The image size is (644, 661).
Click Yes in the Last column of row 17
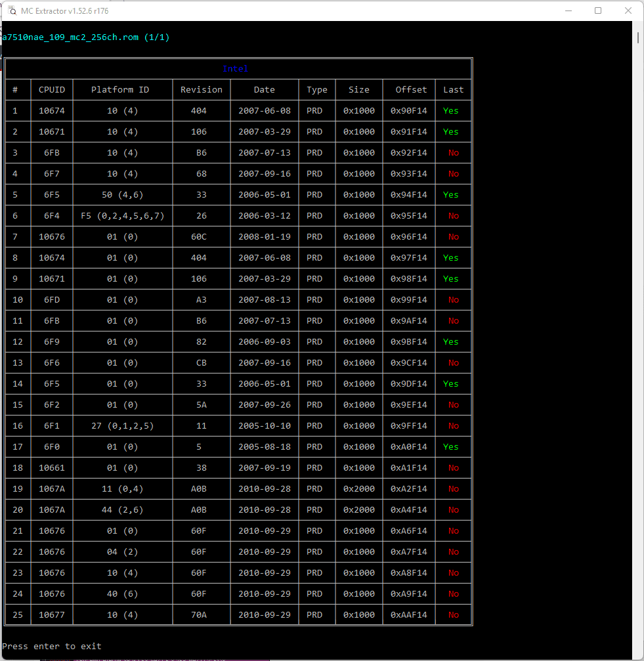tap(450, 447)
